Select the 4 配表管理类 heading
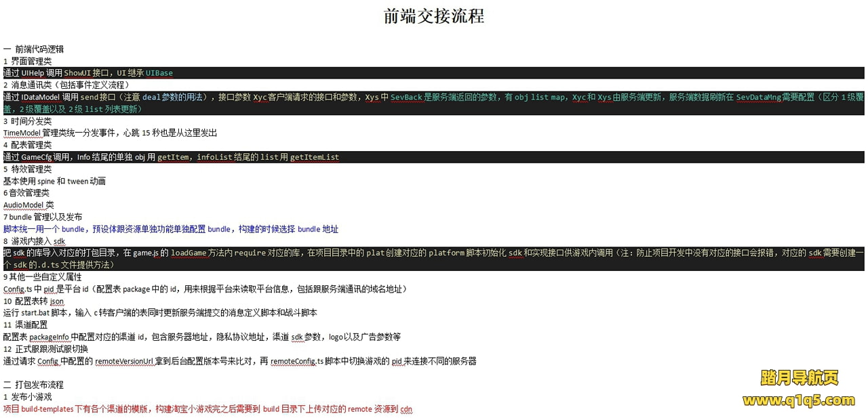Image resolution: width=868 pixels, height=418 pixels. [27, 145]
